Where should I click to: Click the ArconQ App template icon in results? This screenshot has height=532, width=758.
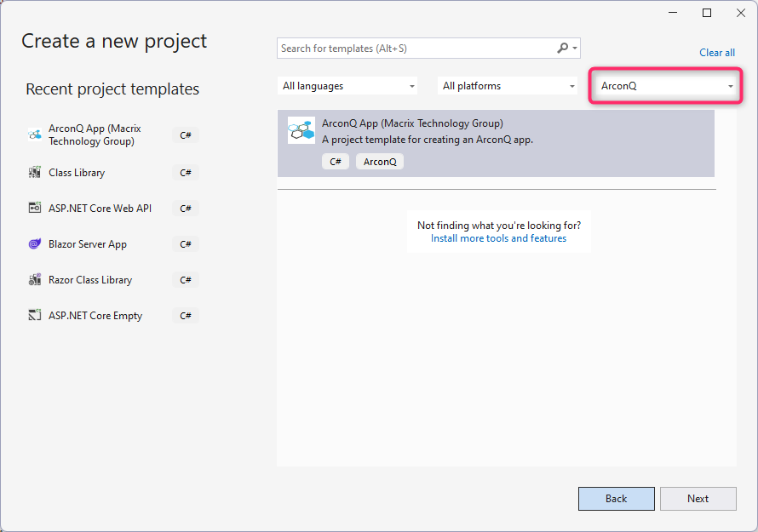click(301, 130)
